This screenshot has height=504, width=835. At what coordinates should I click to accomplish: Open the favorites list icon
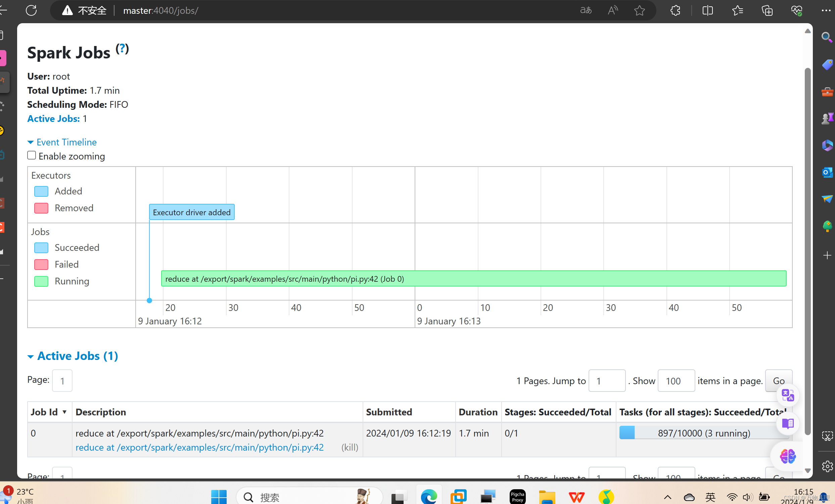click(737, 10)
